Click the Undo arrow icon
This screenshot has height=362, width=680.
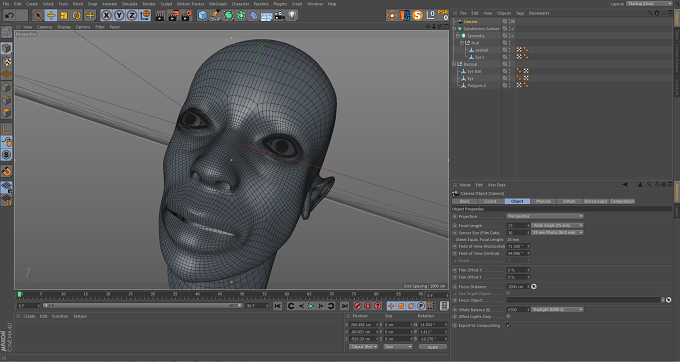pos(9,16)
